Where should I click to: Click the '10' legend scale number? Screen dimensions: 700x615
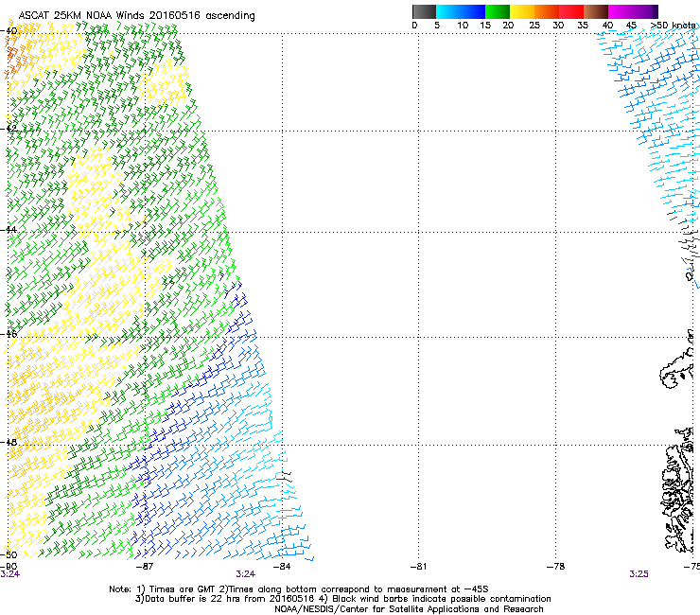click(463, 25)
